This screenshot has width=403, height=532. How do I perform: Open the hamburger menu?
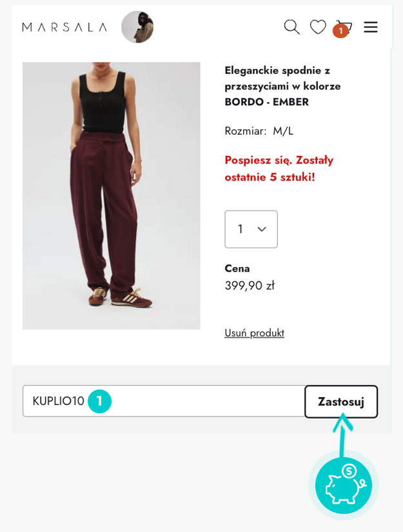371,27
